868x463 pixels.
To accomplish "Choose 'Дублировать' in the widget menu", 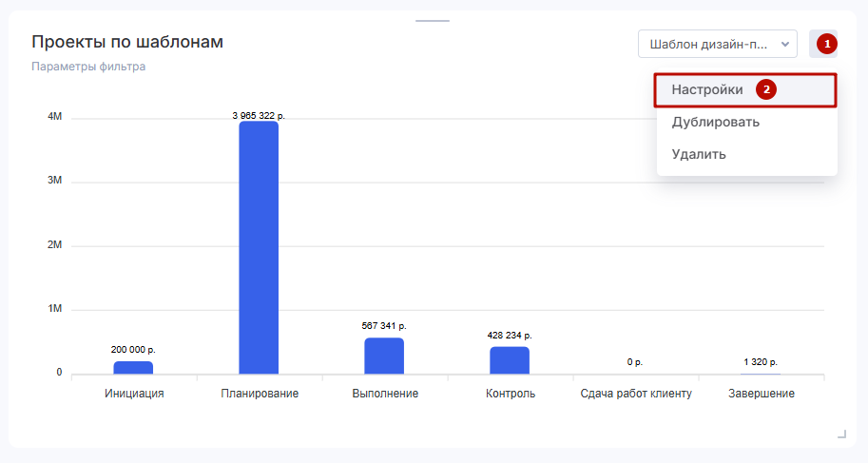I will (x=715, y=122).
